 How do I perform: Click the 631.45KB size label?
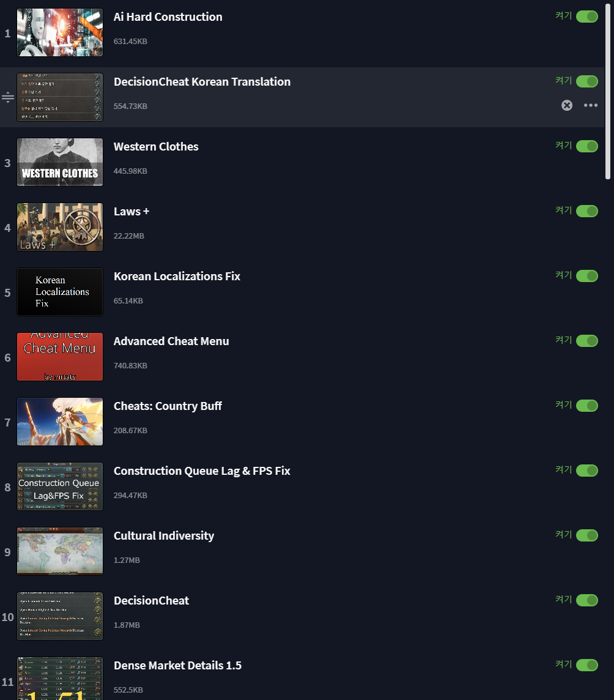point(130,41)
